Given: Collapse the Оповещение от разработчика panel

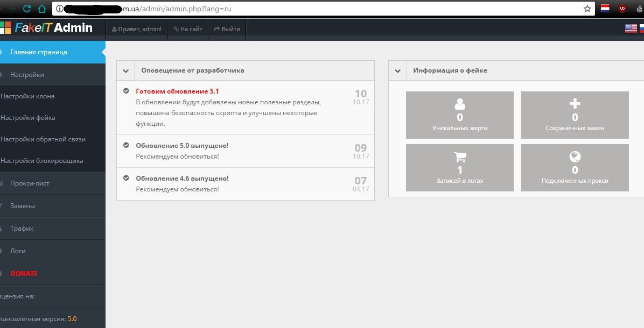Looking at the screenshot, I should click(125, 71).
